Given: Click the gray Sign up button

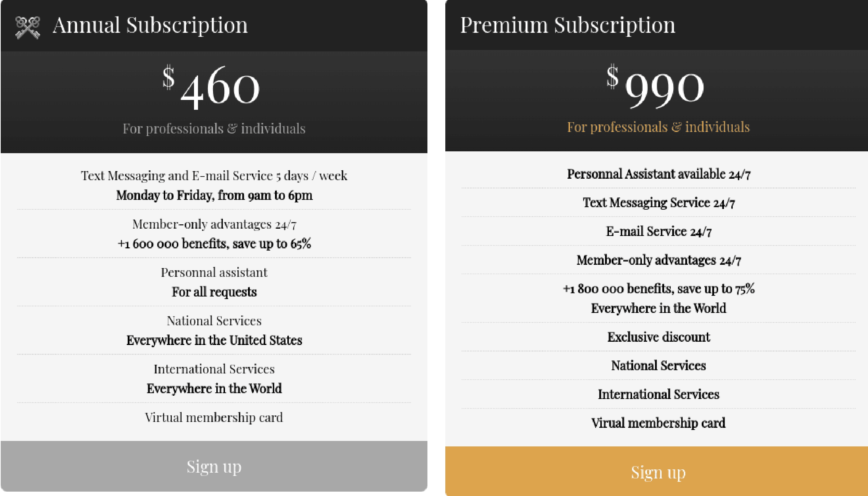Looking at the screenshot, I should tap(214, 466).
